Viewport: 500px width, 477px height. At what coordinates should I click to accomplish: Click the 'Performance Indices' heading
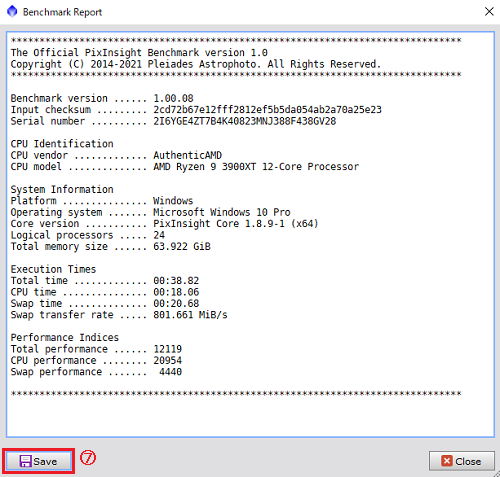coord(65,337)
